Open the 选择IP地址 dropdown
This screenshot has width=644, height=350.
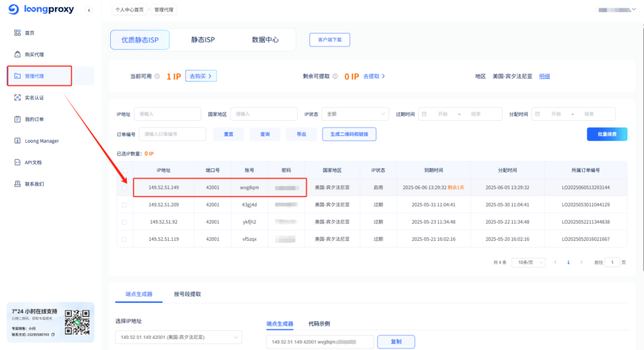tap(178, 337)
